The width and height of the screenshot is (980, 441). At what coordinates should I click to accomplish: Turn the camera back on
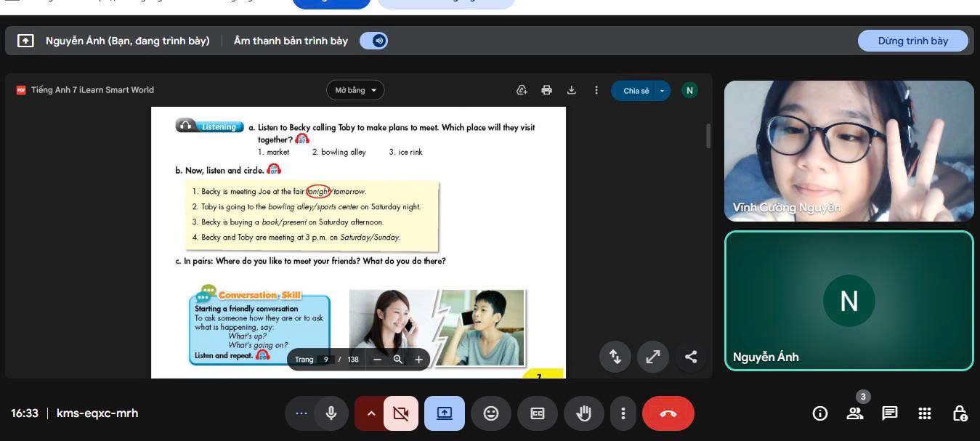400,413
